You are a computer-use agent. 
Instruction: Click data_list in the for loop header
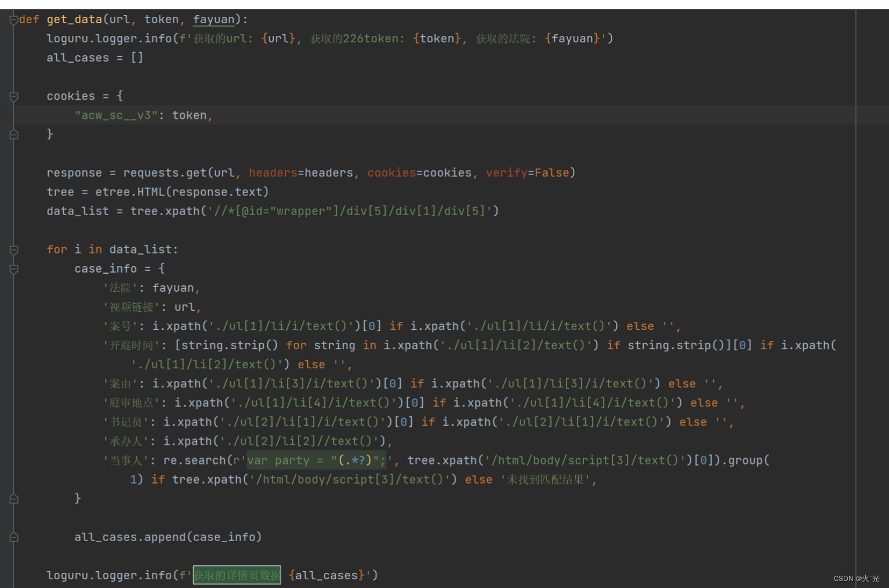pyautogui.click(x=140, y=250)
